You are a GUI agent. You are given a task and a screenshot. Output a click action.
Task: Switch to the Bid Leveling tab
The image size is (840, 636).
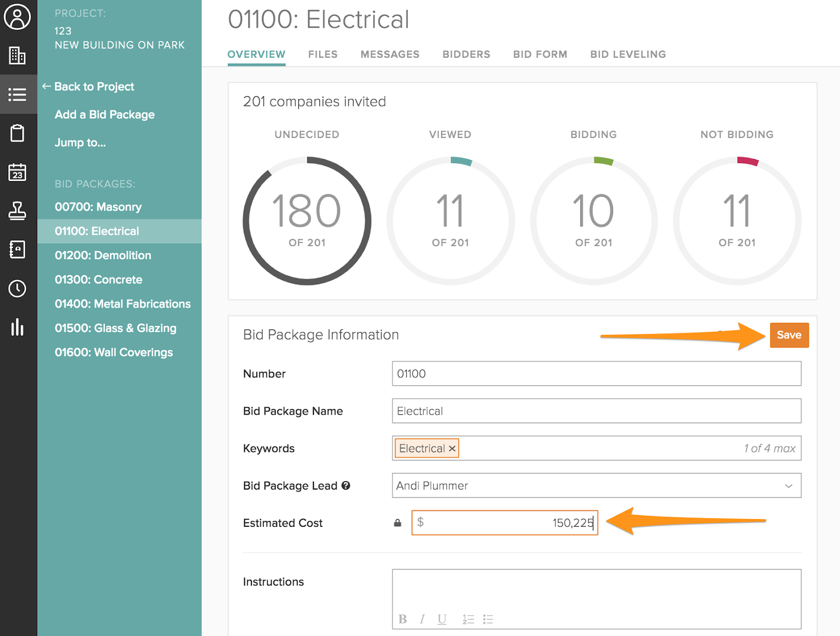tap(627, 54)
